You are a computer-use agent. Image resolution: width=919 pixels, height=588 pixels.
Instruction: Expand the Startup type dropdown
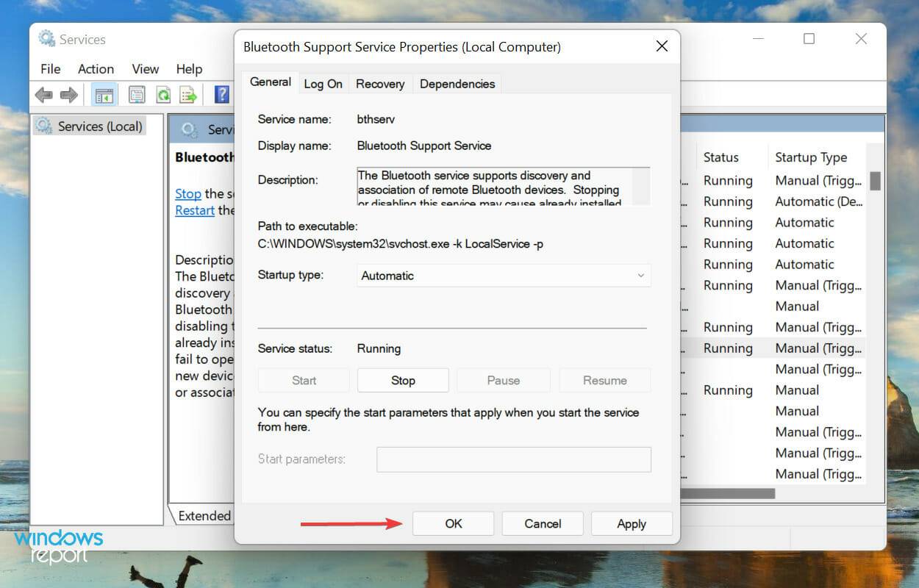click(x=504, y=276)
